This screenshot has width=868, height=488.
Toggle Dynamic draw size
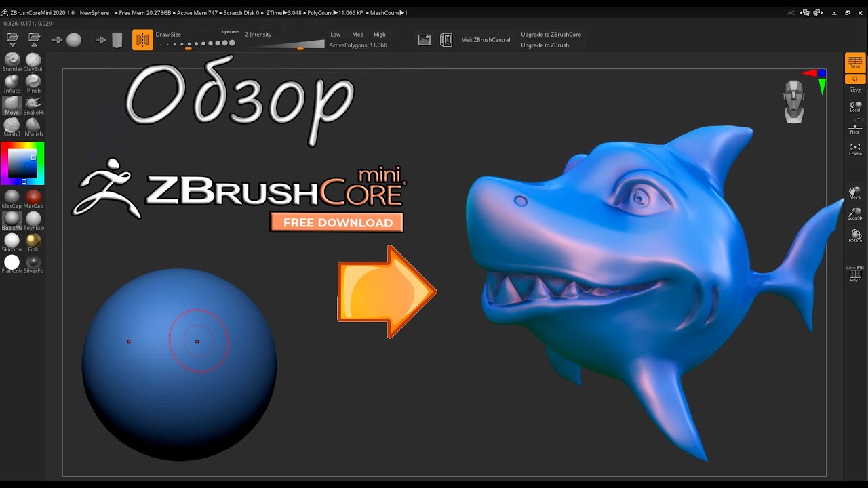point(230,32)
